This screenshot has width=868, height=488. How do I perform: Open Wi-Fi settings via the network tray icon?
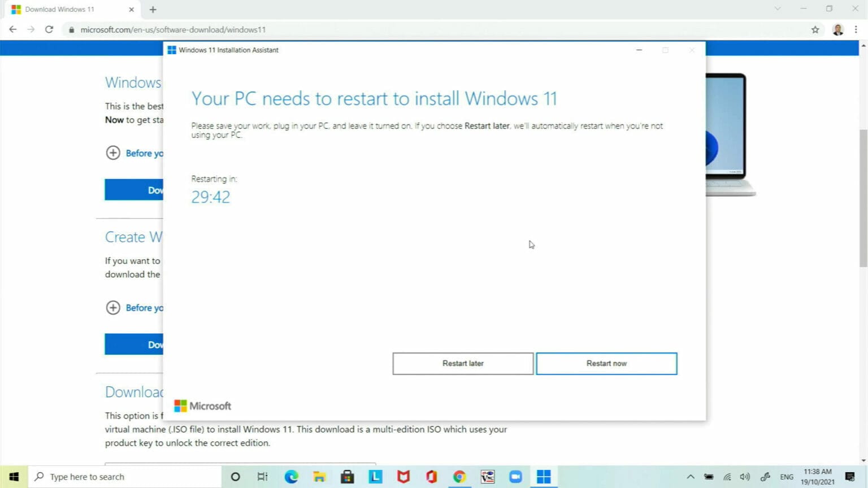pyautogui.click(x=727, y=476)
